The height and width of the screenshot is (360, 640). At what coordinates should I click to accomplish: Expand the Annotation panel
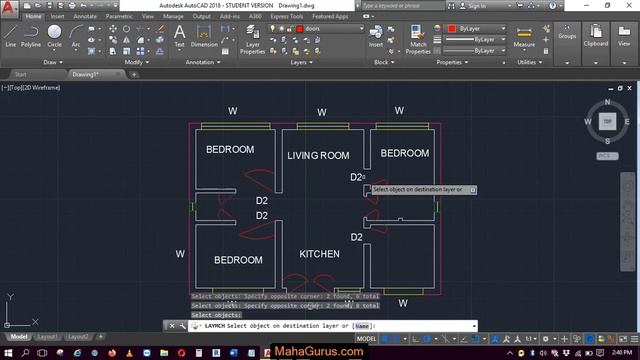(x=203, y=62)
